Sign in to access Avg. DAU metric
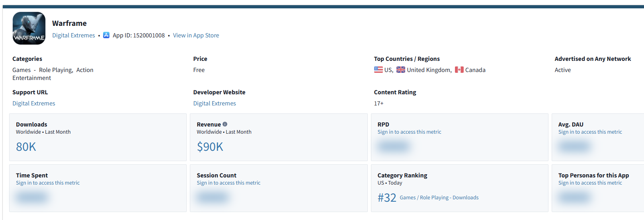644x220 pixels. tap(590, 132)
